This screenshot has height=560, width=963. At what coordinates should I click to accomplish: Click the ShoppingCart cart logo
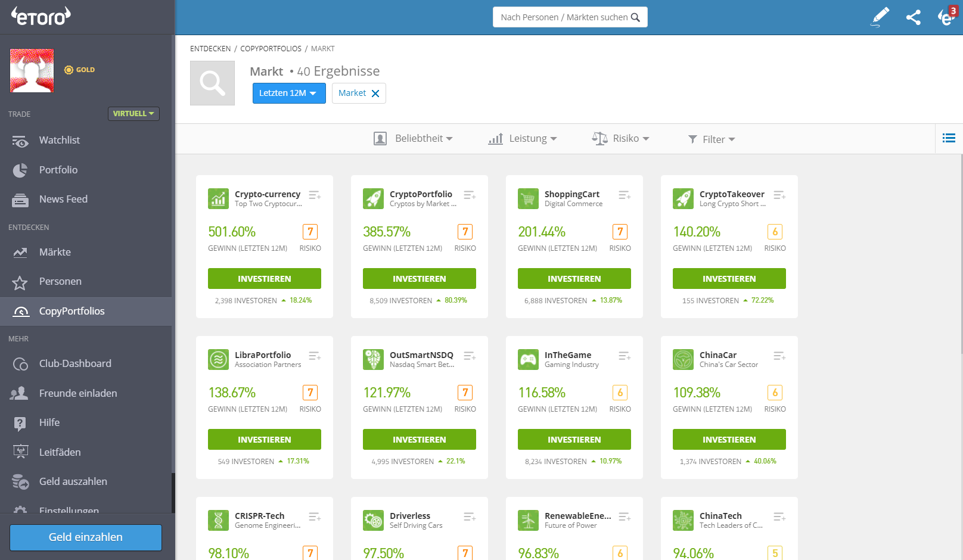click(x=528, y=198)
